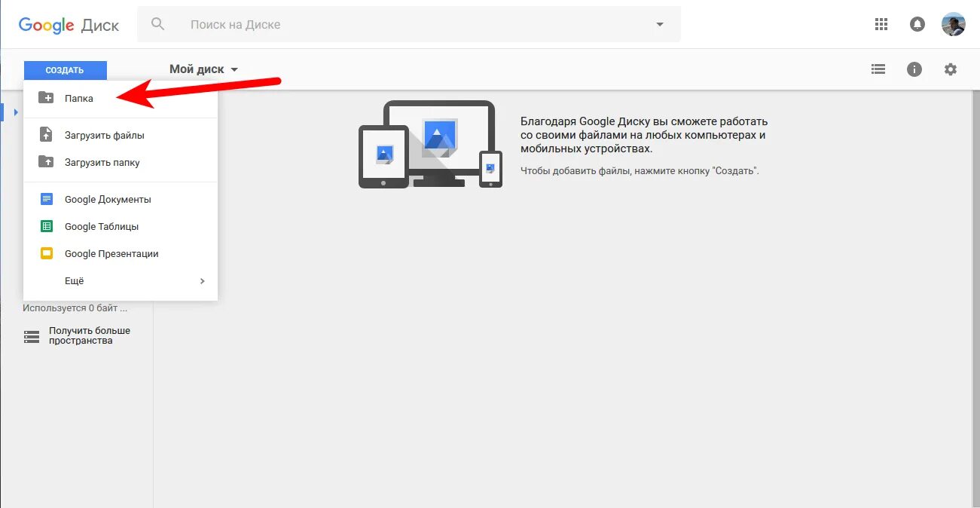
Task: Focus the Поиск на Диске search field
Action: pyautogui.click(x=407, y=24)
